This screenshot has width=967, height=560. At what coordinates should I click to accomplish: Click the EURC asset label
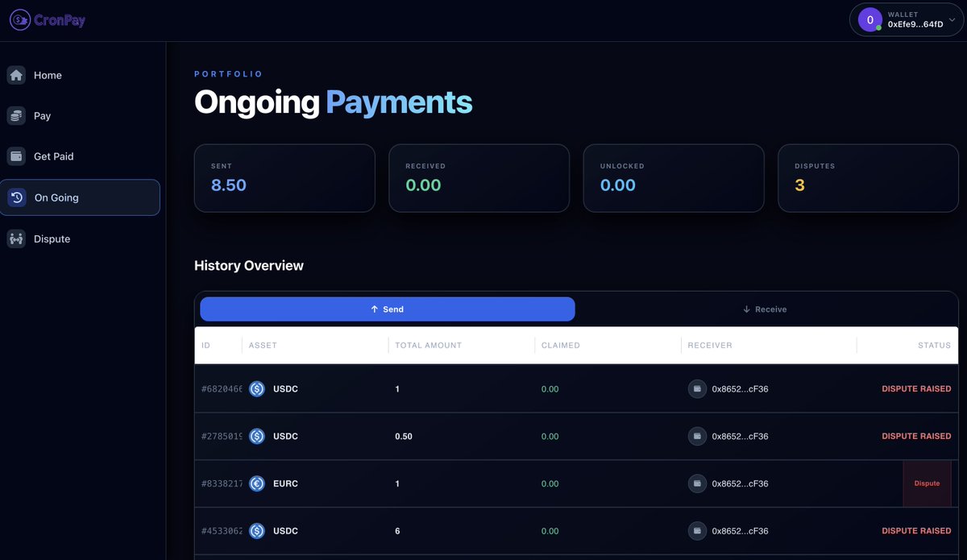(x=285, y=484)
